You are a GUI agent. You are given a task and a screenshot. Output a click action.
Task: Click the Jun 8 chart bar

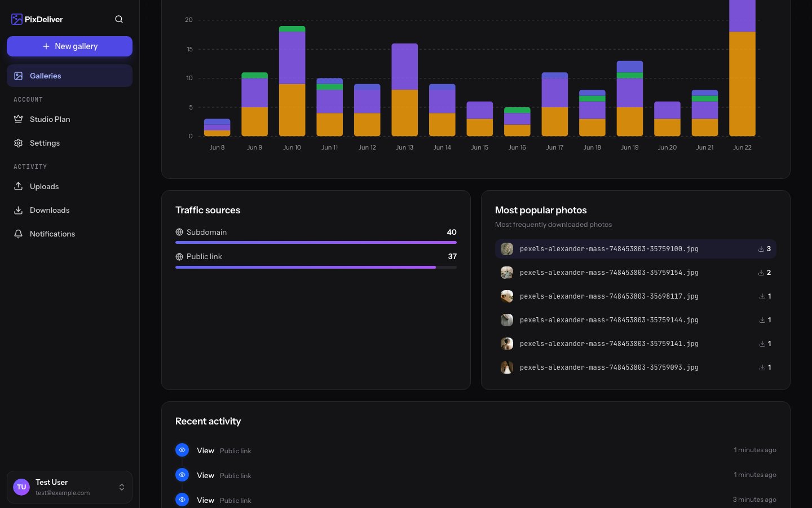[x=217, y=128]
